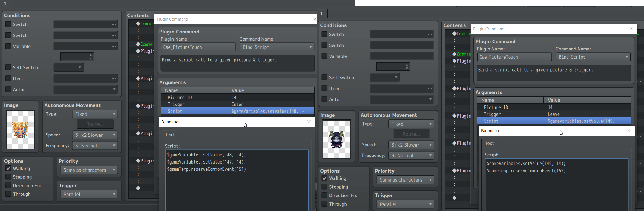Screen dimensions: 644x211
Task: Select event page 1 tab in right editor
Action: click(x=322, y=13)
